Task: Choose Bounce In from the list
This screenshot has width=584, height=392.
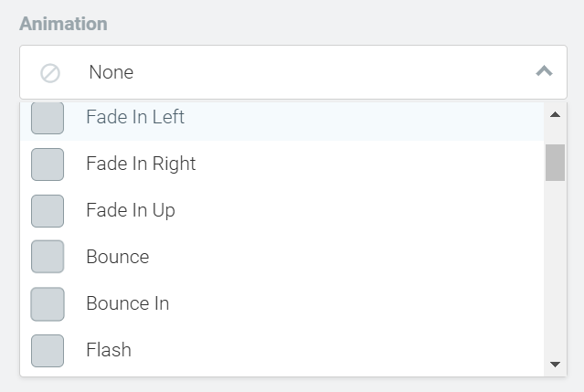Action: click(x=281, y=303)
